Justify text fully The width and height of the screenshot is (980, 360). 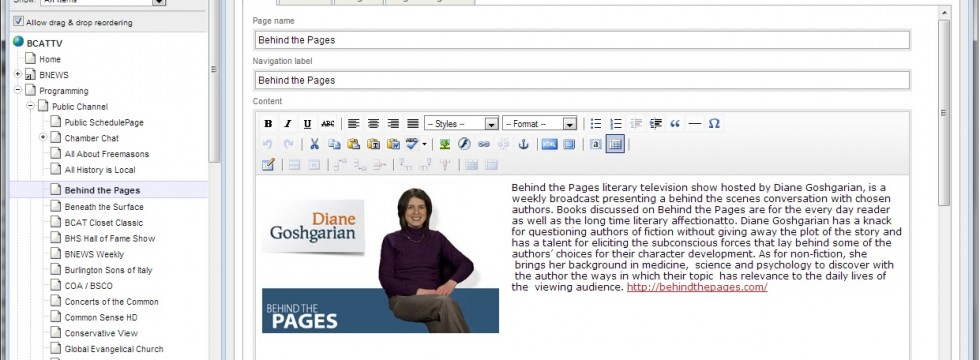pos(412,124)
